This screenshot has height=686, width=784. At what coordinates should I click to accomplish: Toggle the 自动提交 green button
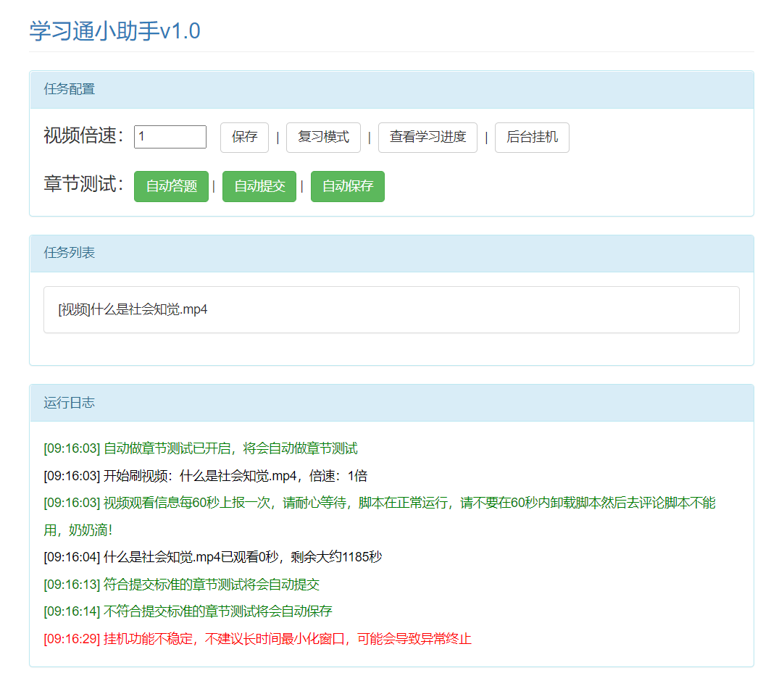pos(259,186)
